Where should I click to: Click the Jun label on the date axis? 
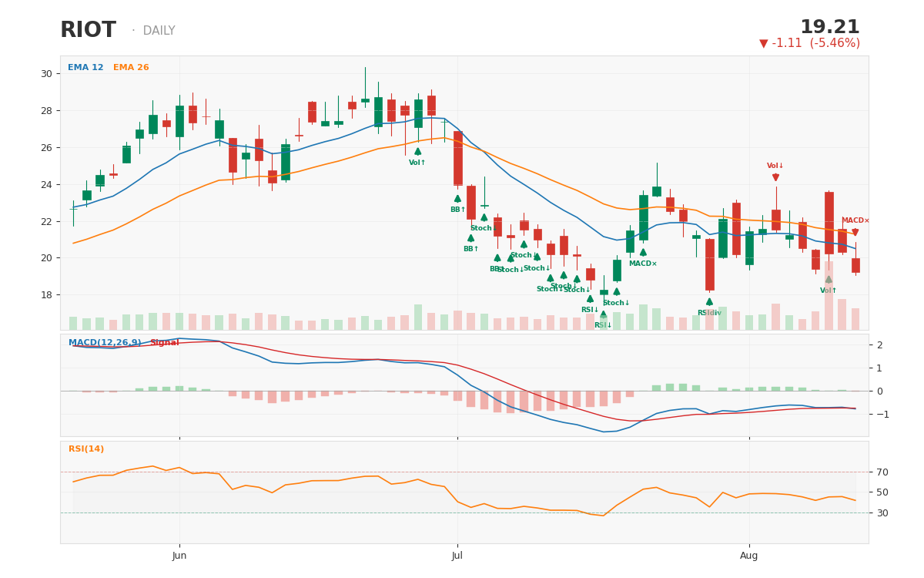pos(179,556)
